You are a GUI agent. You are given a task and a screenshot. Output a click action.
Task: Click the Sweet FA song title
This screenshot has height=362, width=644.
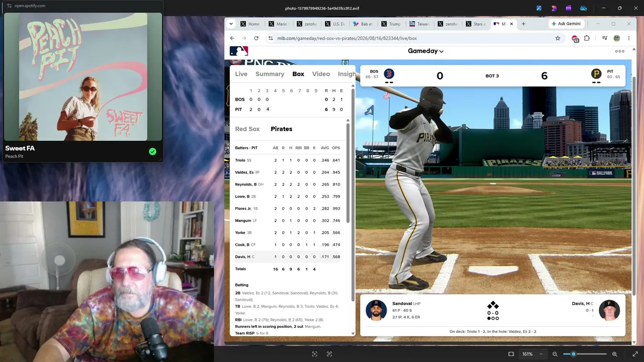20,148
